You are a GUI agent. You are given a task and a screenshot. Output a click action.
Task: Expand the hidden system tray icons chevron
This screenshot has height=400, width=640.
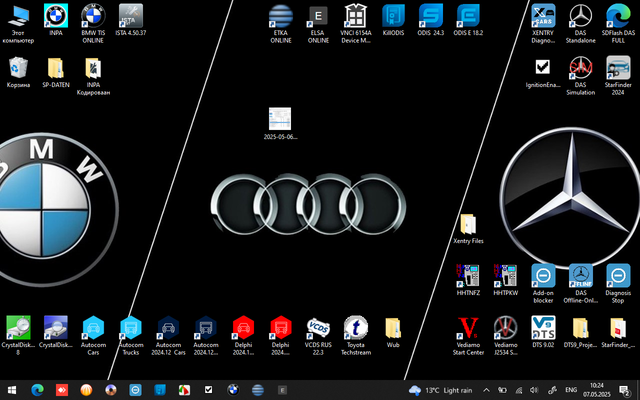pyautogui.click(x=487, y=390)
